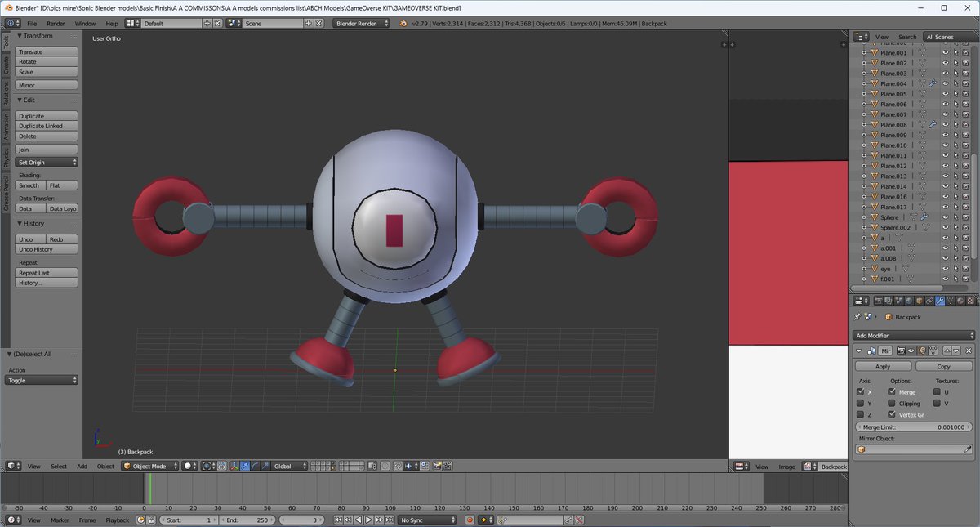Toggle the Vertex Gr checkbox
Image resolution: width=980 pixels, height=527 pixels.
pos(891,414)
